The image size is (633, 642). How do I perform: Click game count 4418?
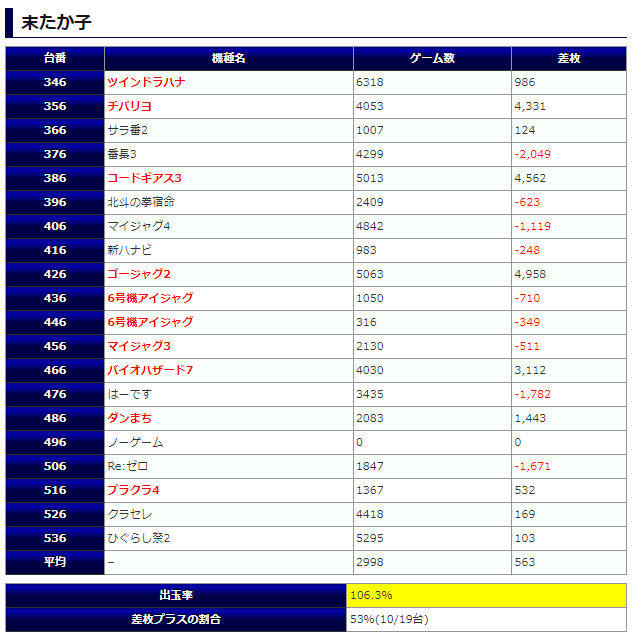tap(370, 514)
